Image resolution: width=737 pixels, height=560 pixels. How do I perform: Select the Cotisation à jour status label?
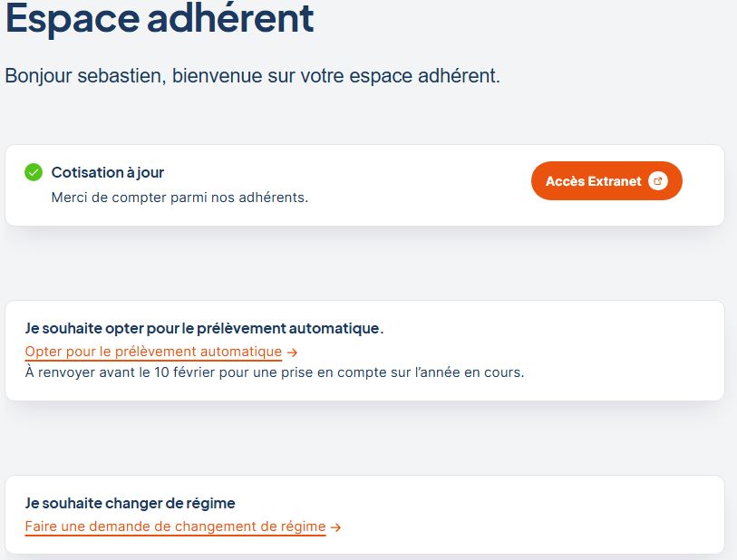click(108, 172)
